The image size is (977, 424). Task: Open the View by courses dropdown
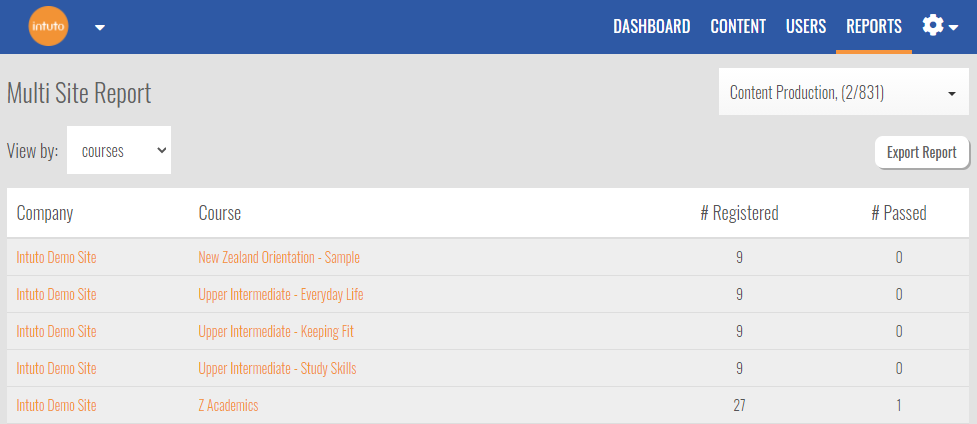[x=119, y=151]
